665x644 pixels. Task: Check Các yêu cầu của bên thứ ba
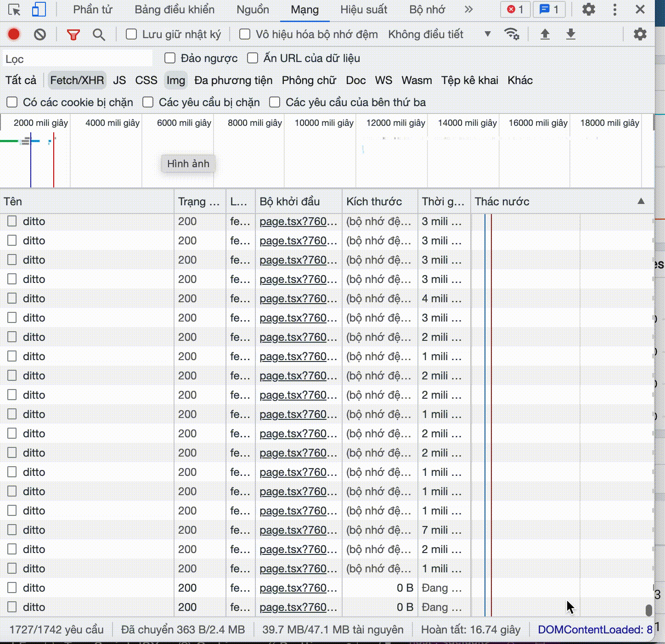point(275,102)
